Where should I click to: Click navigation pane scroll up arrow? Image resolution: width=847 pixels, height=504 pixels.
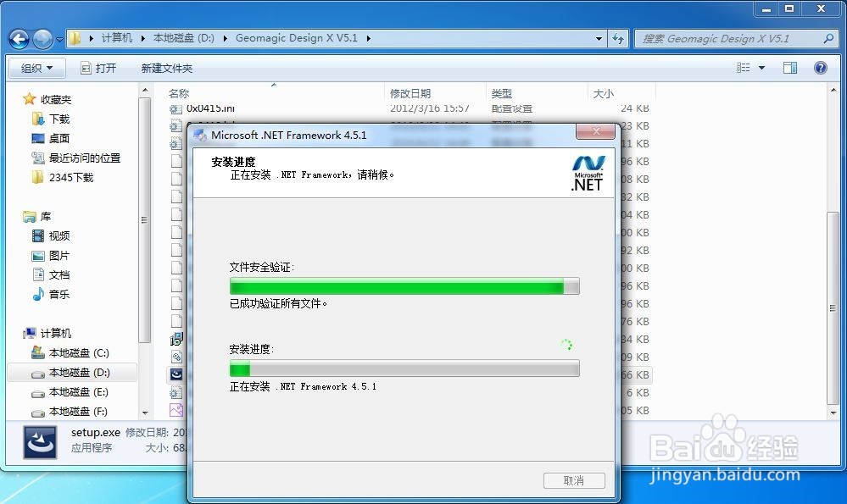145,90
